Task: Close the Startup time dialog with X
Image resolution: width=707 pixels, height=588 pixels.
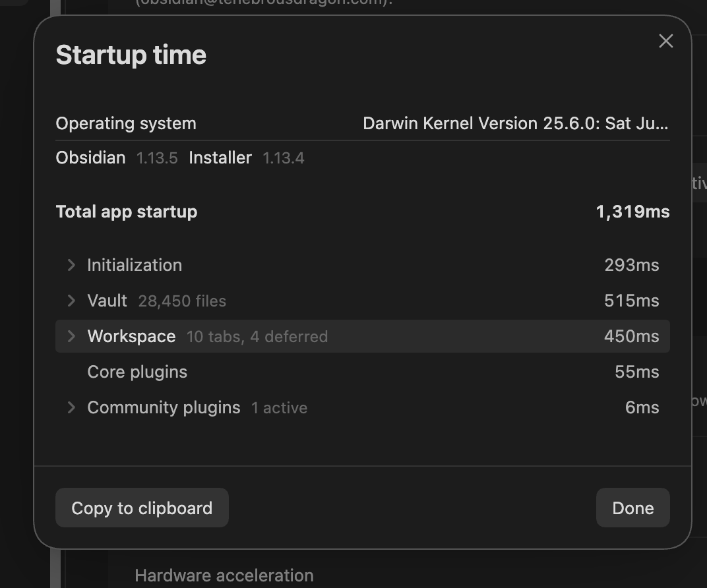Action: (665, 41)
